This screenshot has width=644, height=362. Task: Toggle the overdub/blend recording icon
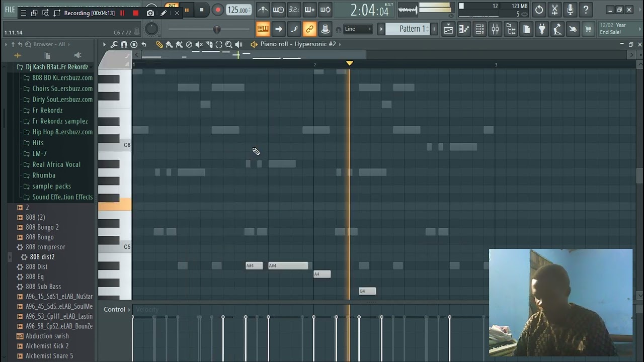(309, 10)
